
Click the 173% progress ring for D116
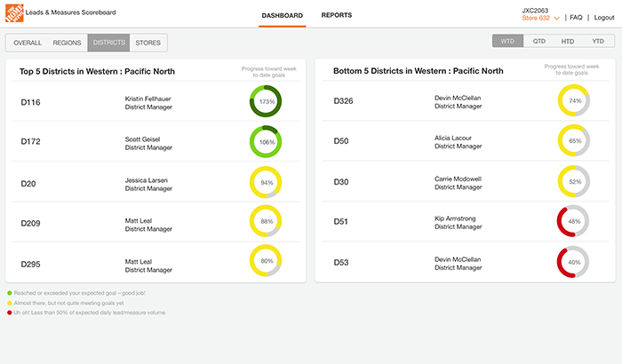tap(266, 101)
